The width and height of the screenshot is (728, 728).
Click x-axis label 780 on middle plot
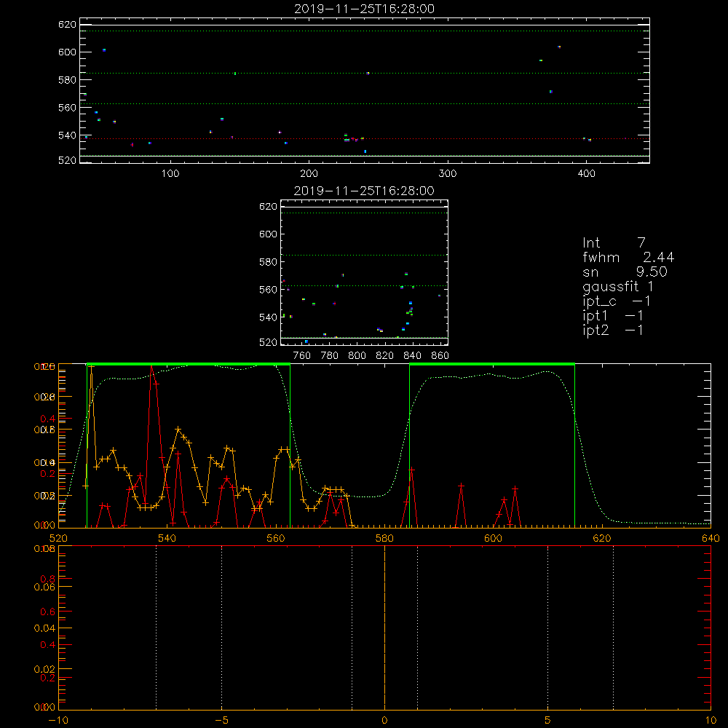pos(330,356)
